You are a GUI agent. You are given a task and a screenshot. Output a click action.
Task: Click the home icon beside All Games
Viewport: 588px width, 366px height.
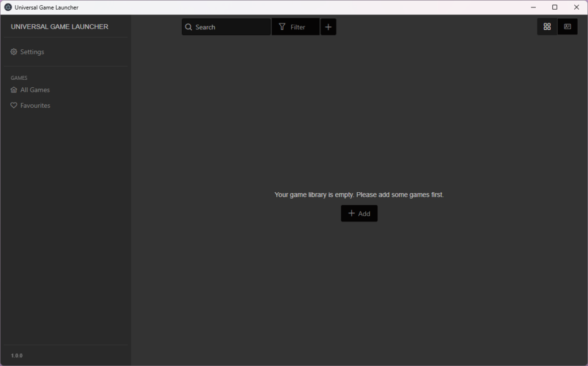[13, 89]
